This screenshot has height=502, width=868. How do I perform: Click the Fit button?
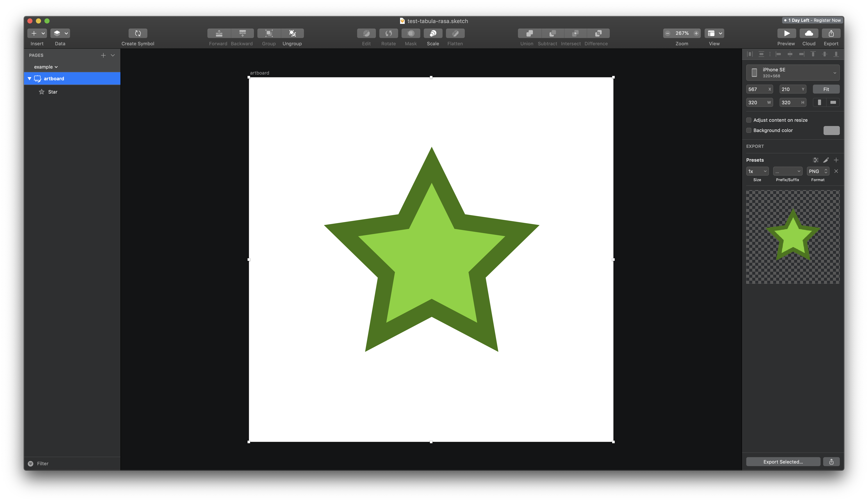826,89
